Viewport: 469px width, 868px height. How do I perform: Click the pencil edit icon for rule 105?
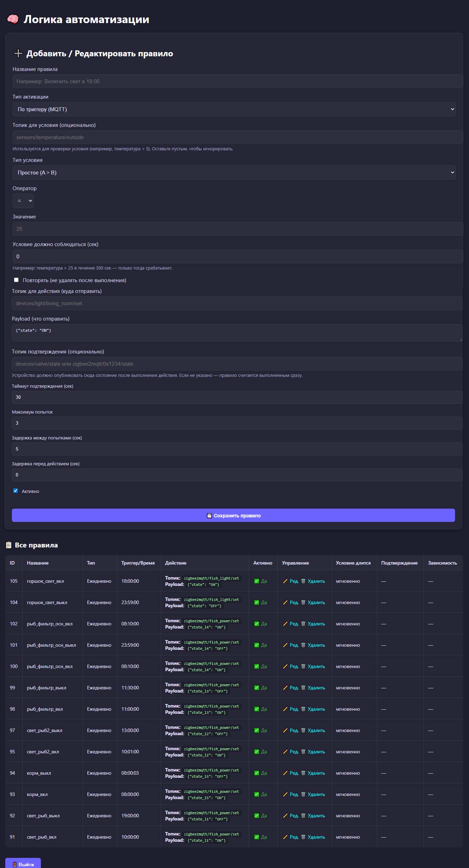pyautogui.click(x=285, y=581)
